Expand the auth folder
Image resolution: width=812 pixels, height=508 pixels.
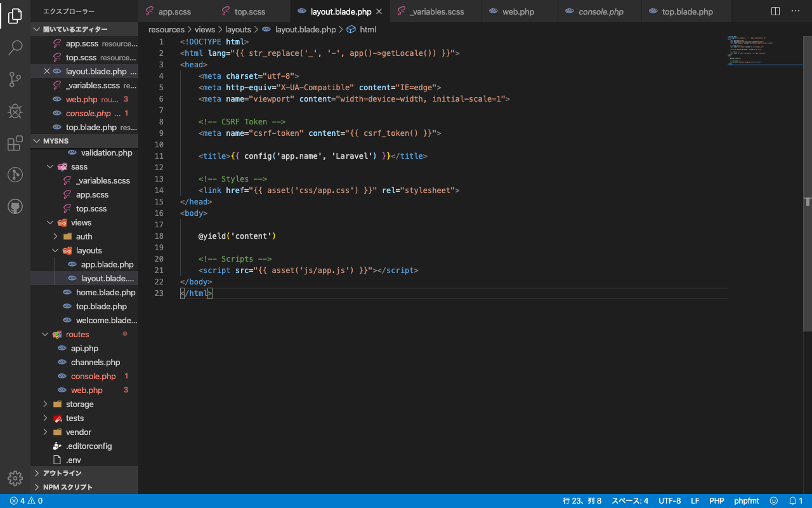pos(84,237)
